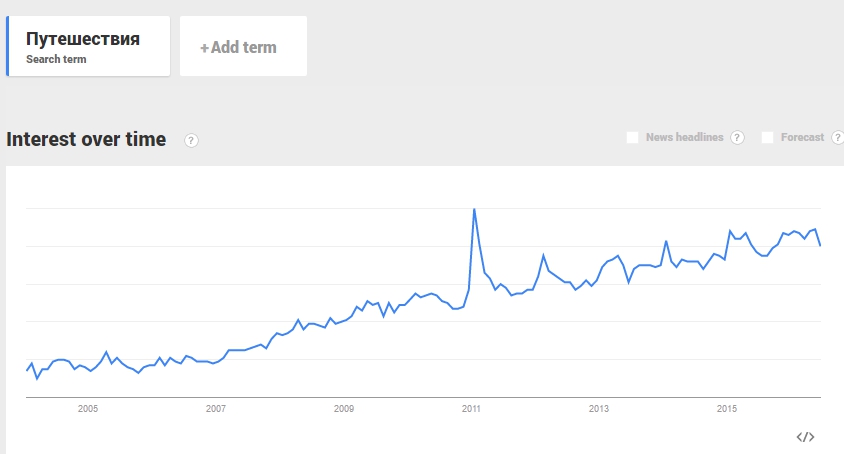844x454 pixels.
Task: Click the Forecast label text
Action: pos(803,137)
